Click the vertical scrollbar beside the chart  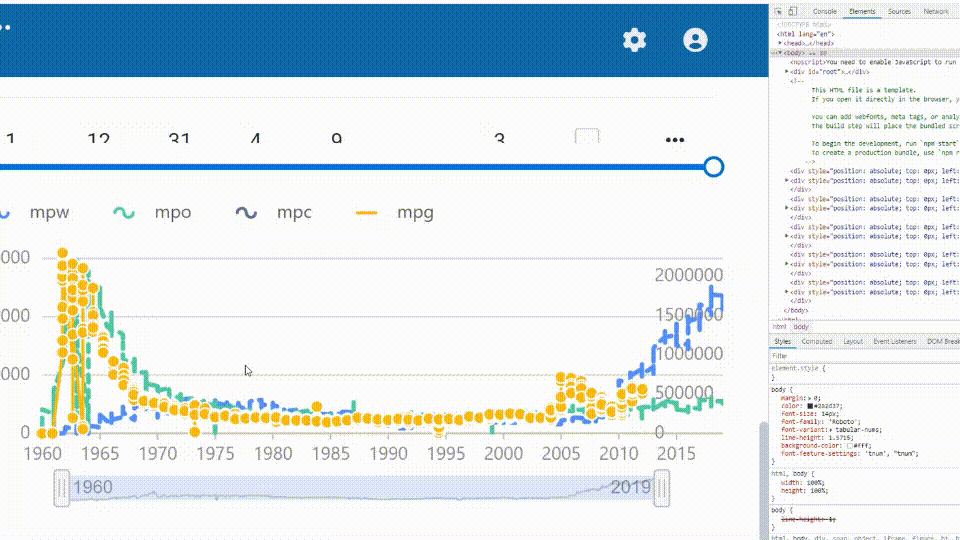tap(763, 481)
